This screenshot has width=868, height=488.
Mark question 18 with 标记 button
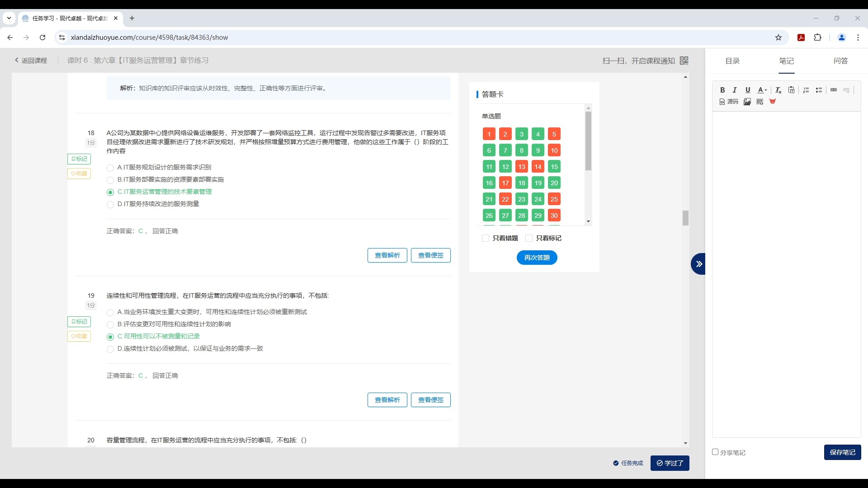(x=79, y=159)
